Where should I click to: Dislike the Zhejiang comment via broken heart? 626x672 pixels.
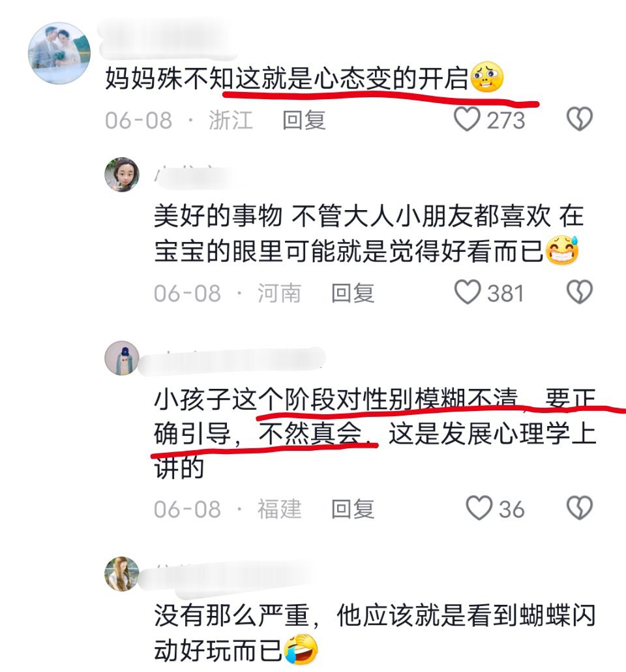coord(579,119)
